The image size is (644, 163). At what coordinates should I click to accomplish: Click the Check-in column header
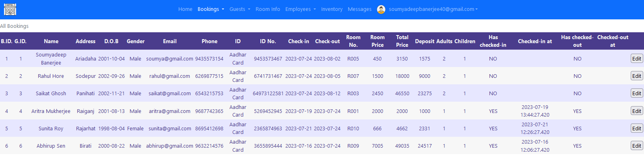[x=298, y=41]
